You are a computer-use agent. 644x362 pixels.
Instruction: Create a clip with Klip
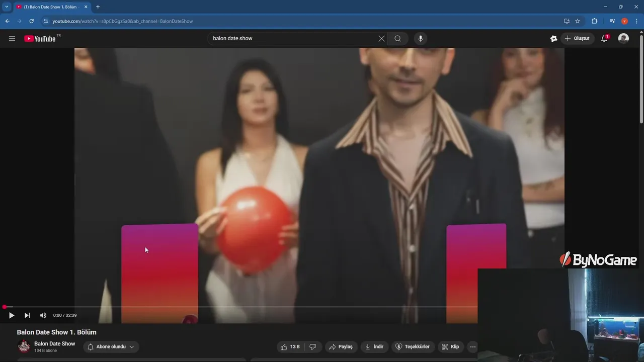coord(450,347)
